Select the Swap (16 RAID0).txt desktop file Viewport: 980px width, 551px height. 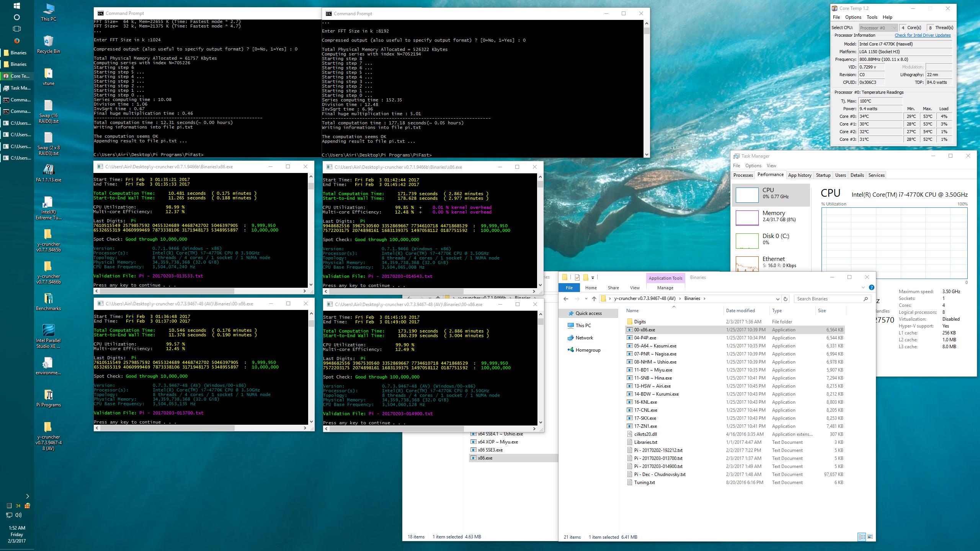[x=48, y=112]
